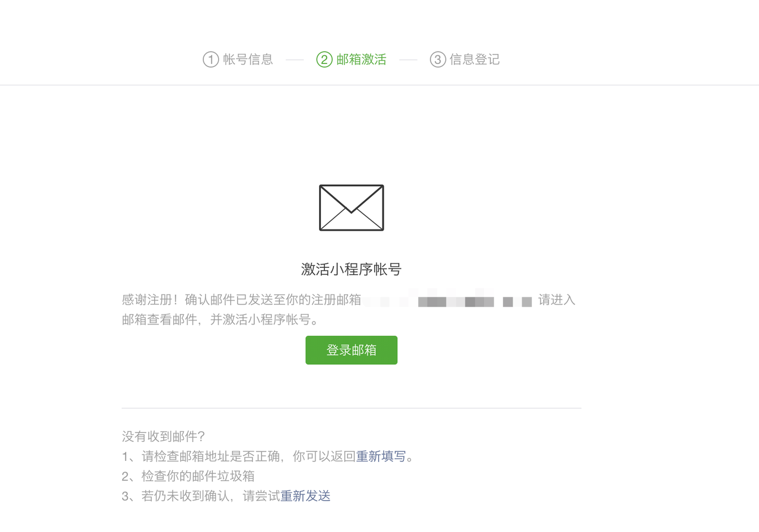Screen dimensions: 759x532
Task: Click the 没有收到邮件? text
Action: [x=164, y=437]
